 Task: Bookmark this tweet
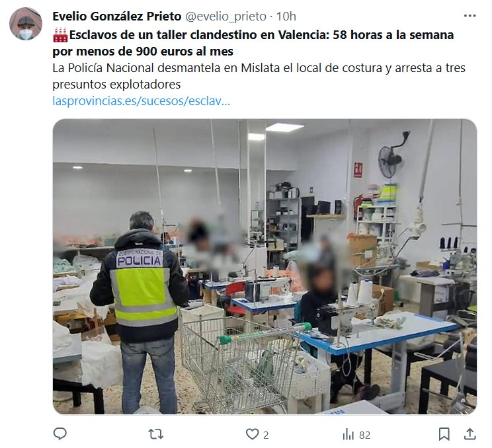444,435
